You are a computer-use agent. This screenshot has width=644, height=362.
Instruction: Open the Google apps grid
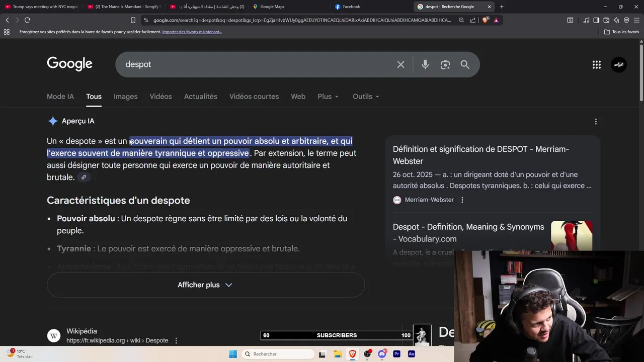(x=597, y=65)
